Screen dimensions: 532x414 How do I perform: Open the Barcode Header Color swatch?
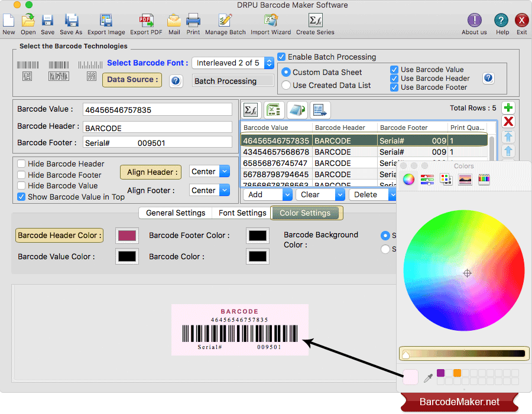pyautogui.click(x=127, y=235)
